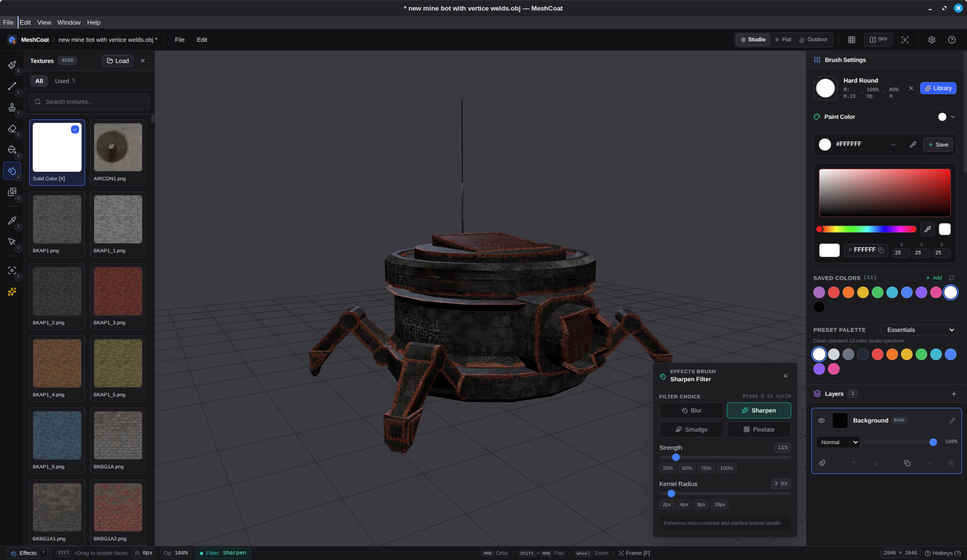Image resolution: width=967 pixels, height=560 pixels.
Task: Click the Load textures button
Action: click(x=118, y=61)
